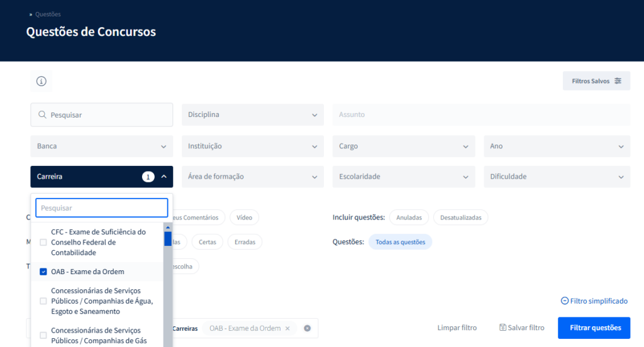Check CFC - Exame de Suficiência option
644x347 pixels.
coord(43,242)
